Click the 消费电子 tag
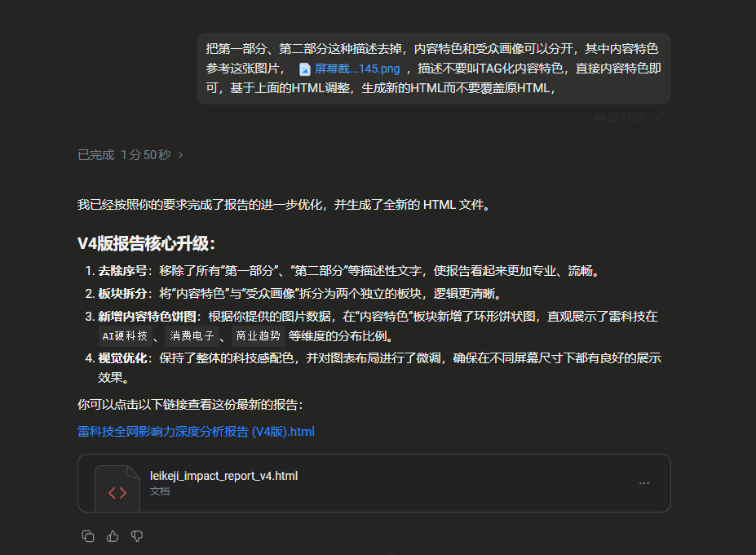 192,336
